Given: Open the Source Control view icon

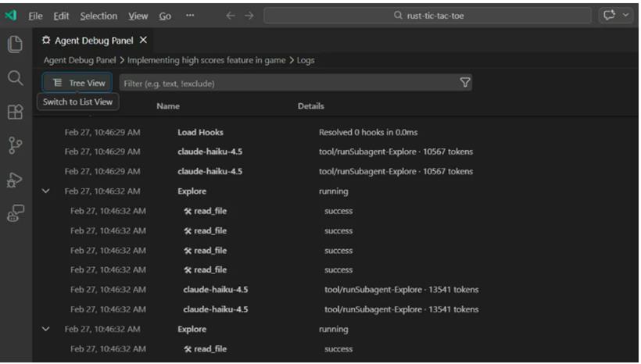Looking at the screenshot, I should (x=14, y=146).
